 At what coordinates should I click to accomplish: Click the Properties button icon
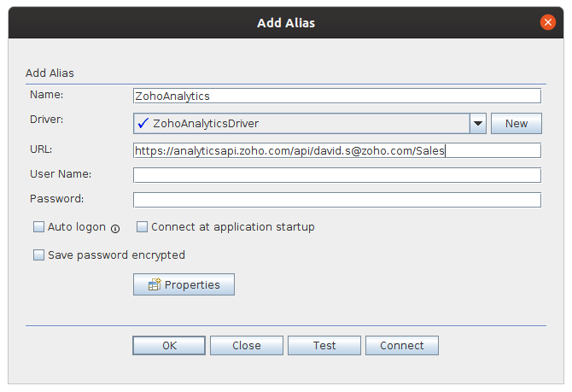[x=155, y=285]
